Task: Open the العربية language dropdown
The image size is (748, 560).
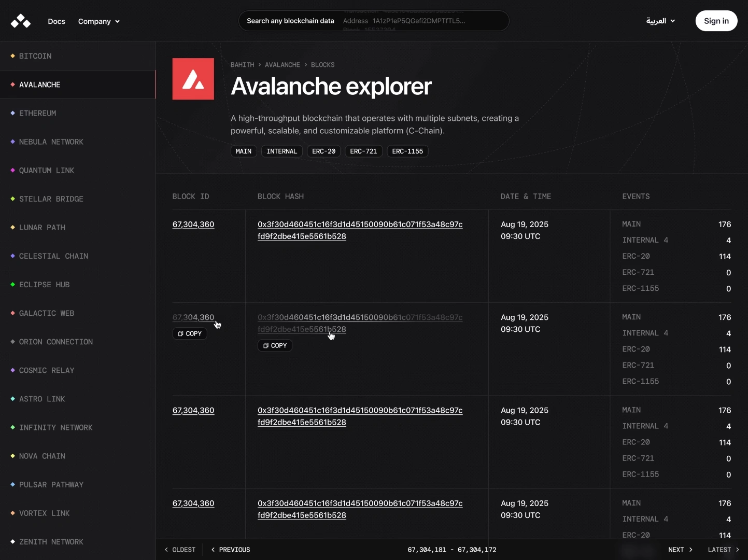Action: [x=660, y=21]
